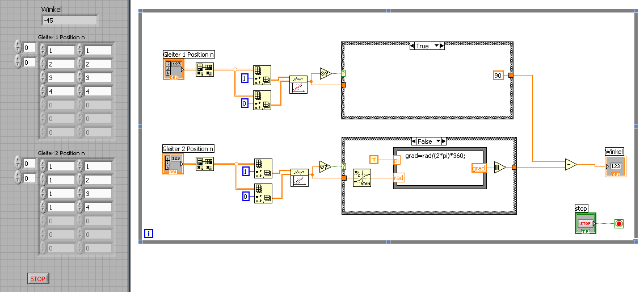644x292 pixels.
Task: Click the case selector terminal of True structure
Action: coord(344,74)
